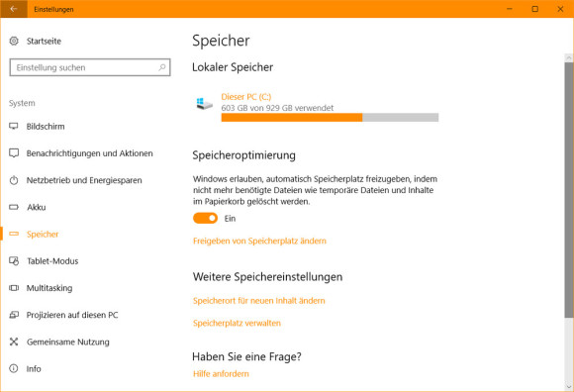Screen dimensions: 574x392
Task: Click the Dieser PC (C:) usage bar
Action: click(x=330, y=117)
